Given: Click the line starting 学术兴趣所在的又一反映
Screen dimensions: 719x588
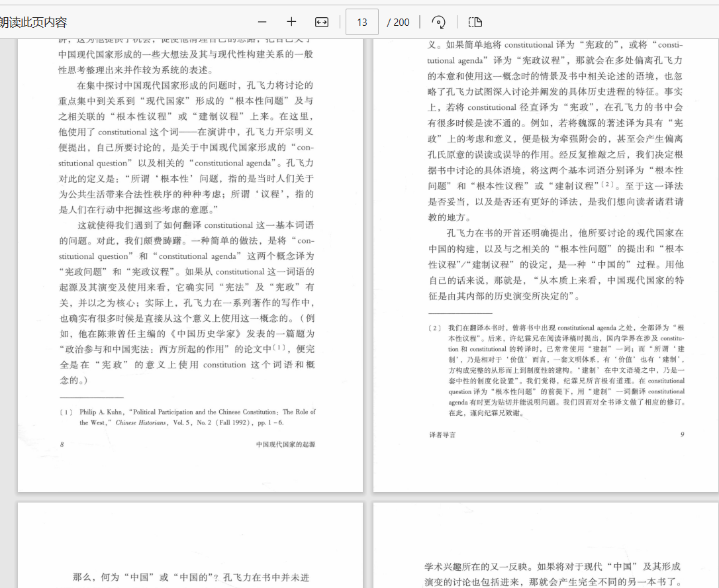Looking at the screenshot, I should point(552,566).
